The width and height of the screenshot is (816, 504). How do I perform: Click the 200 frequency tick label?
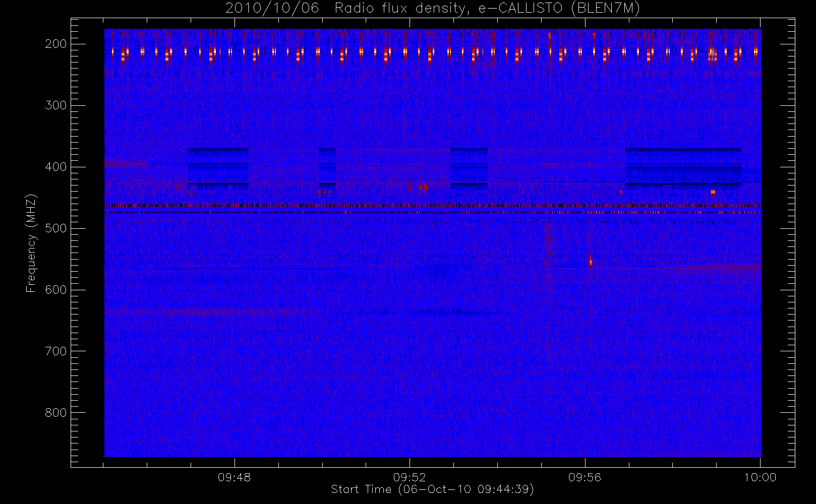[56, 44]
